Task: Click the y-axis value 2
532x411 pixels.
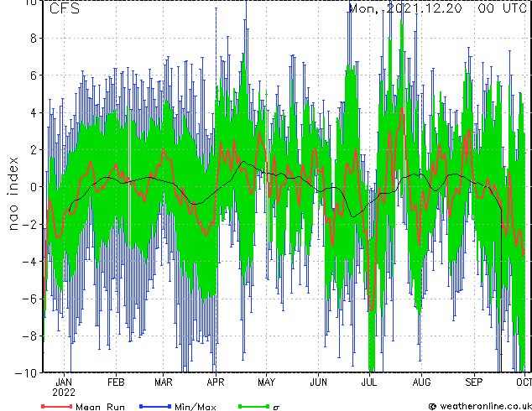Action: coord(34,150)
